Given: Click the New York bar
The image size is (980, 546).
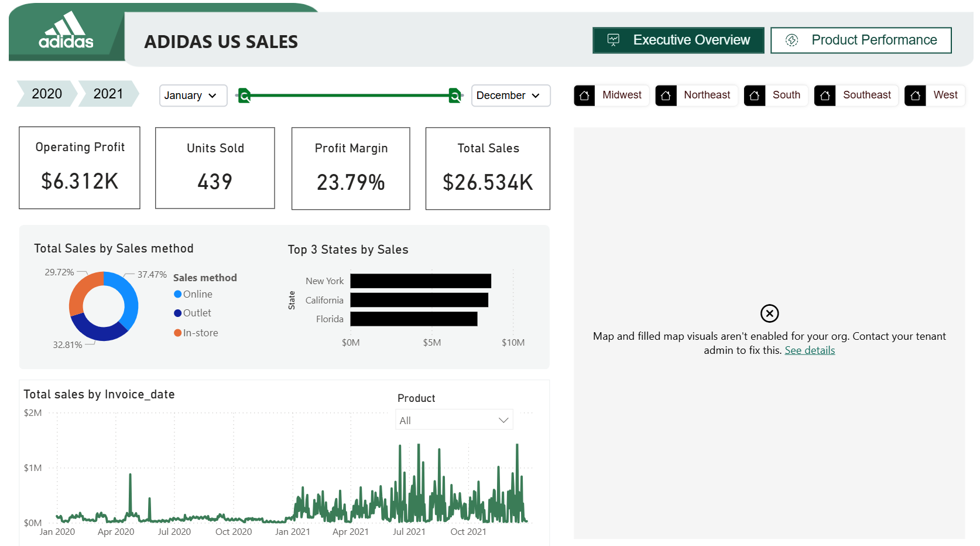Looking at the screenshot, I should [420, 281].
